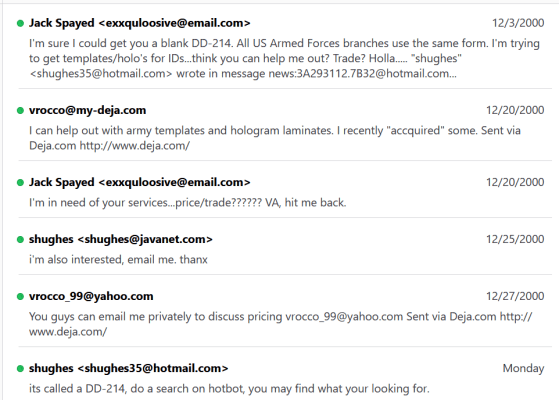Open message about army templates and hologram laminates

point(275,138)
